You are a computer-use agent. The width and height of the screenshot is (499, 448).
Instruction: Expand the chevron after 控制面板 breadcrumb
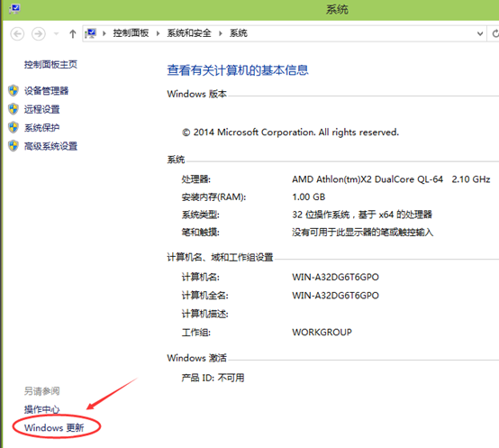158,33
